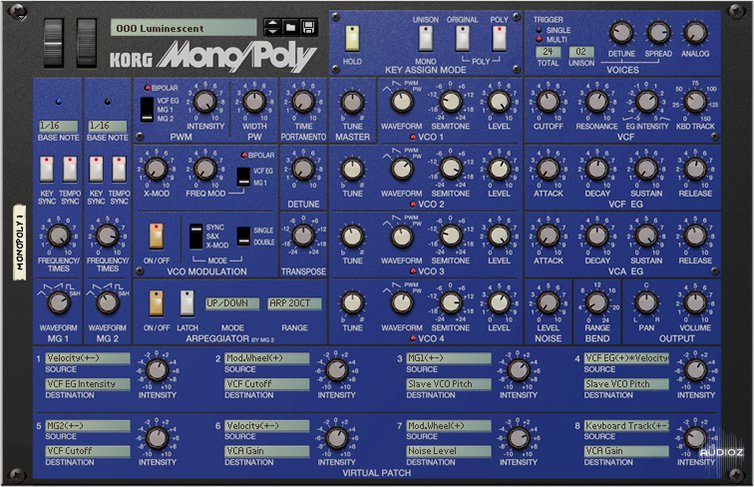Click the VCF RESONANCE knob

pyautogui.click(x=597, y=101)
